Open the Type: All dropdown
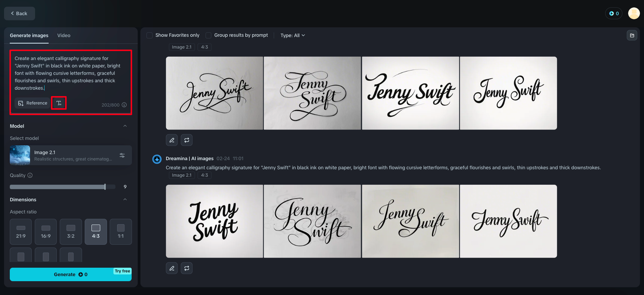The width and height of the screenshot is (644, 295). pos(293,35)
